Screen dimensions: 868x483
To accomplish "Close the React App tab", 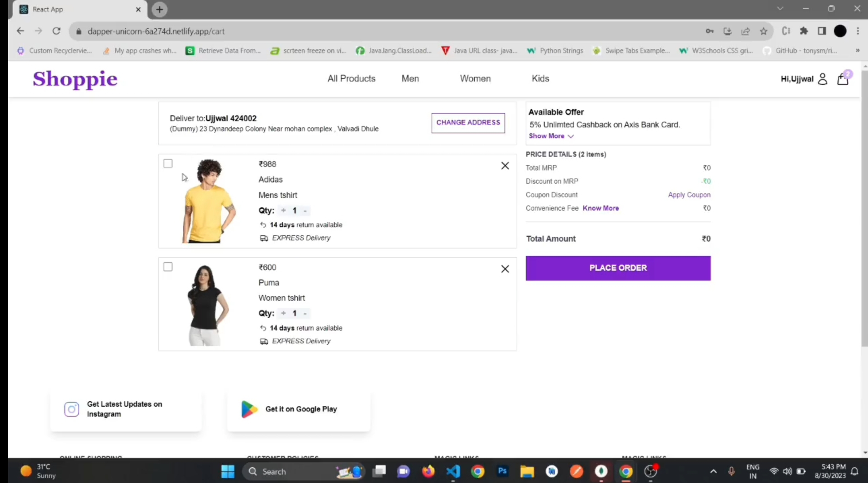I will pyautogui.click(x=138, y=9).
